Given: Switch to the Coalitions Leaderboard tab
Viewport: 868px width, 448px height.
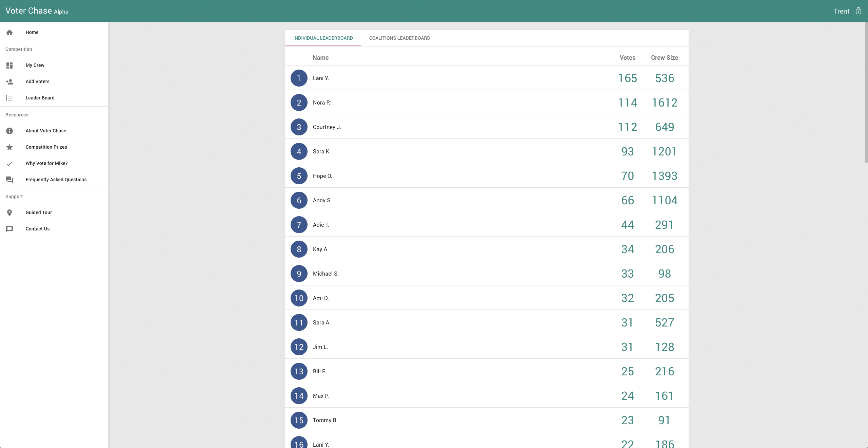Looking at the screenshot, I should click(399, 38).
